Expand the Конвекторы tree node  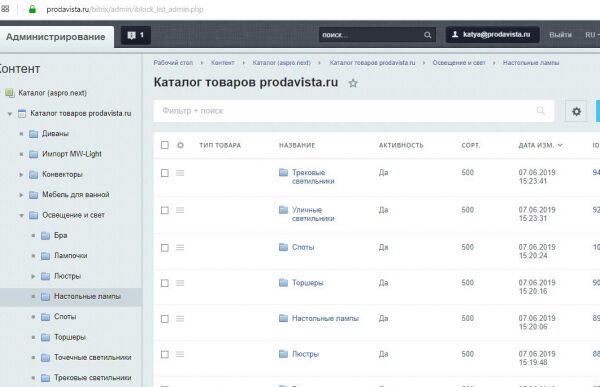click(21, 175)
